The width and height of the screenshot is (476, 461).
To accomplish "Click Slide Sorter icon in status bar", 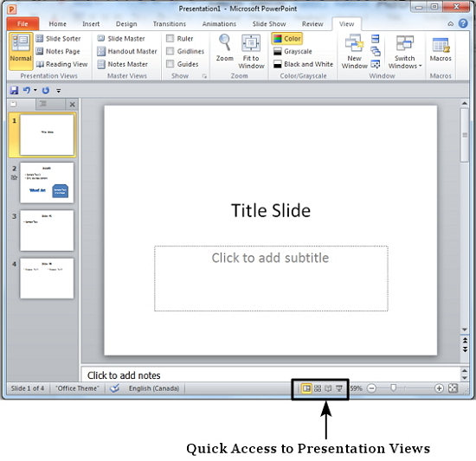I will click(318, 388).
